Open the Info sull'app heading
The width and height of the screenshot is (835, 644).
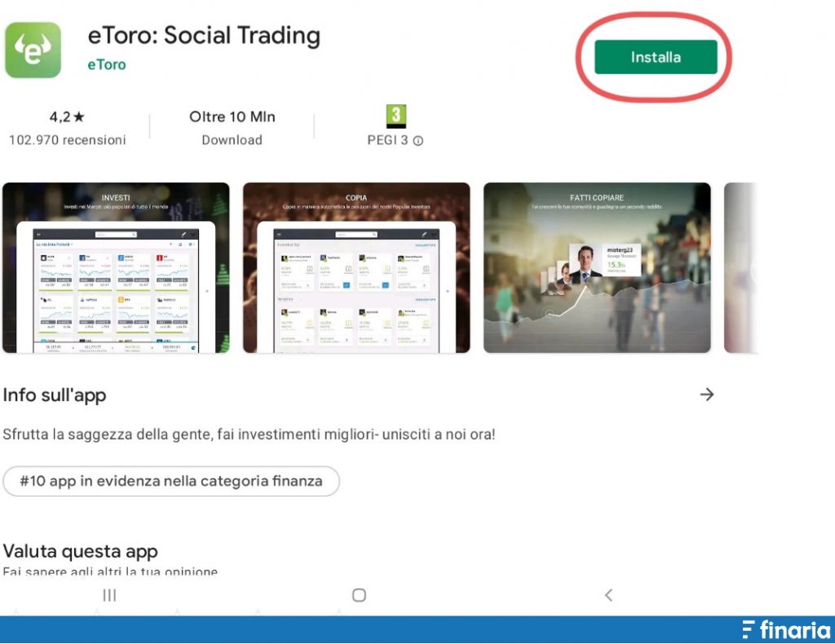[x=55, y=395]
